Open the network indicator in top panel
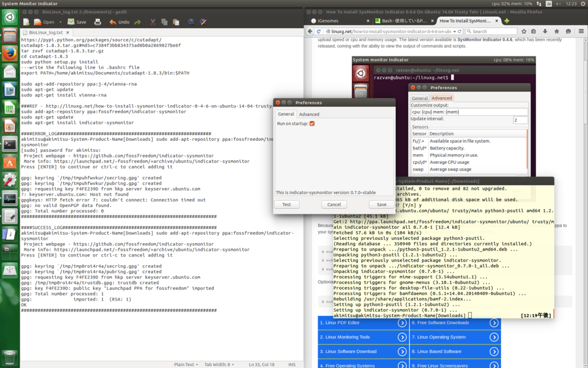The height and width of the screenshot is (368, 588). 539,3
